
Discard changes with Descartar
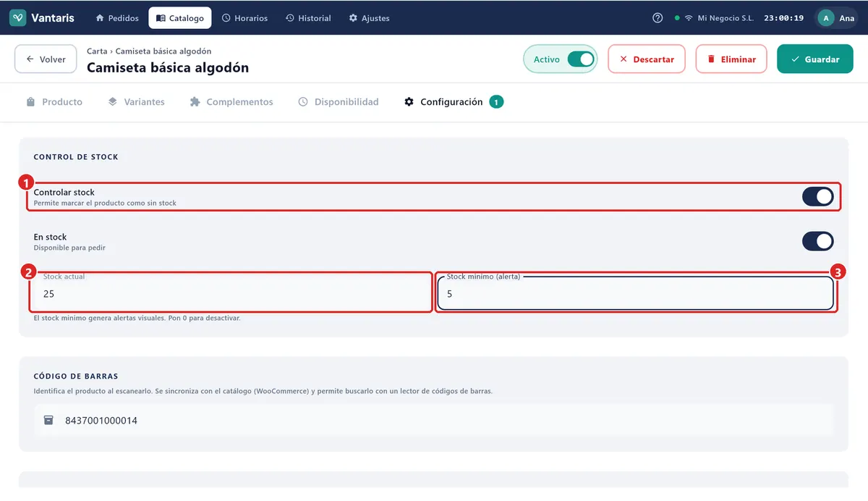pyautogui.click(x=647, y=59)
